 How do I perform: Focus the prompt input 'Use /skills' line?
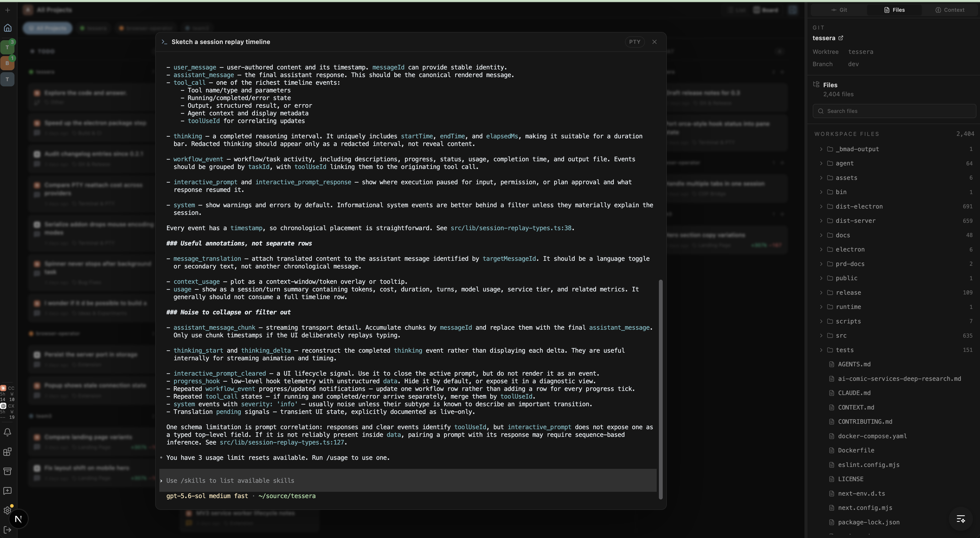point(408,481)
